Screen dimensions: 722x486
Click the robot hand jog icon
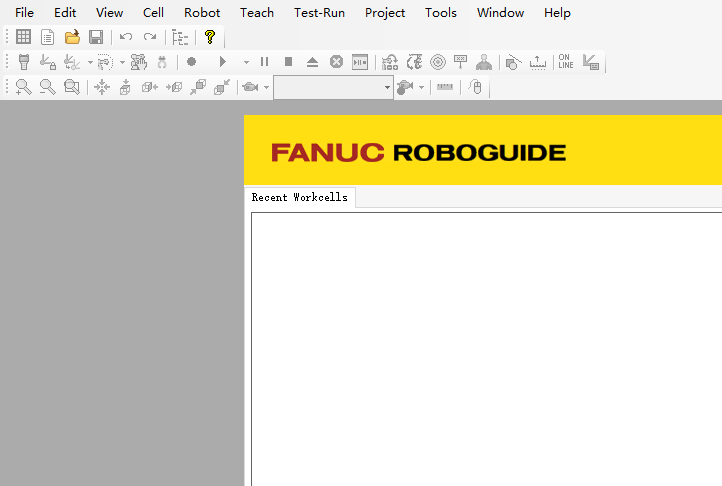pos(139,62)
